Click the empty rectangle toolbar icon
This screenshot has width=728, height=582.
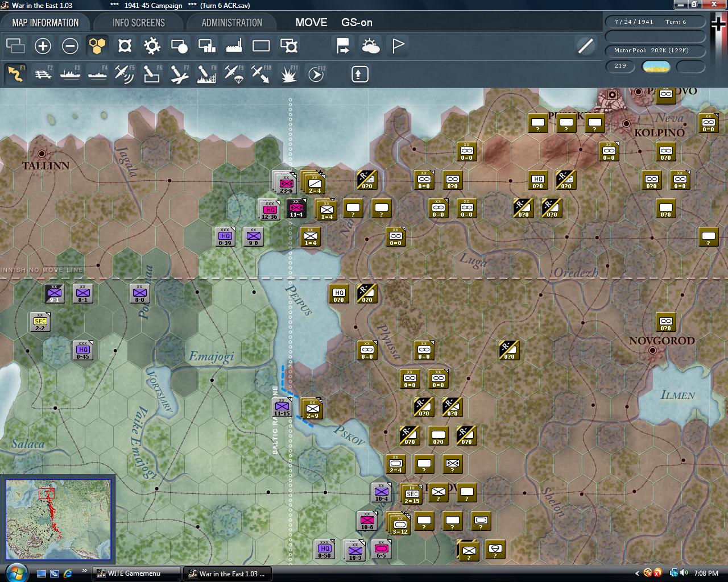[x=261, y=46]
